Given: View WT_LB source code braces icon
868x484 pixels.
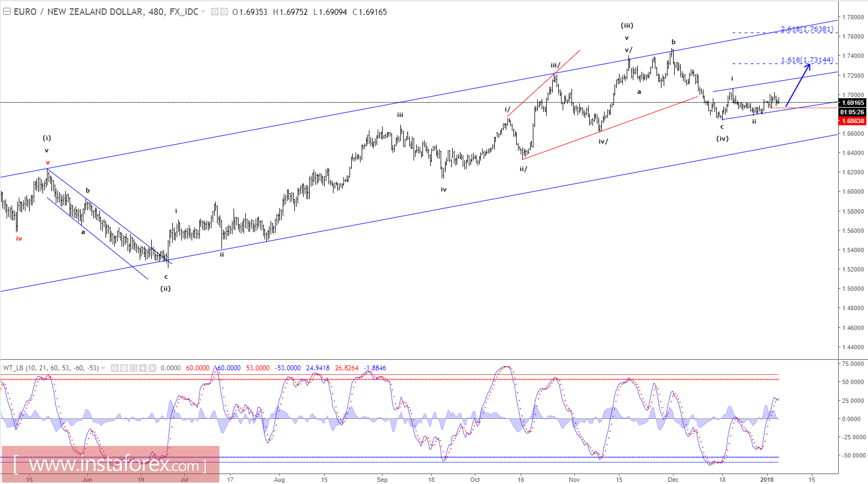Looking at the screenshot, I should [134, 368].
